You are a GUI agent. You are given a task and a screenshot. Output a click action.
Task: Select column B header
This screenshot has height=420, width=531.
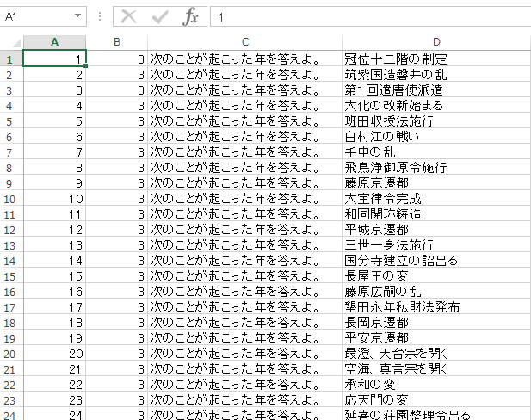tap(117, 42)
